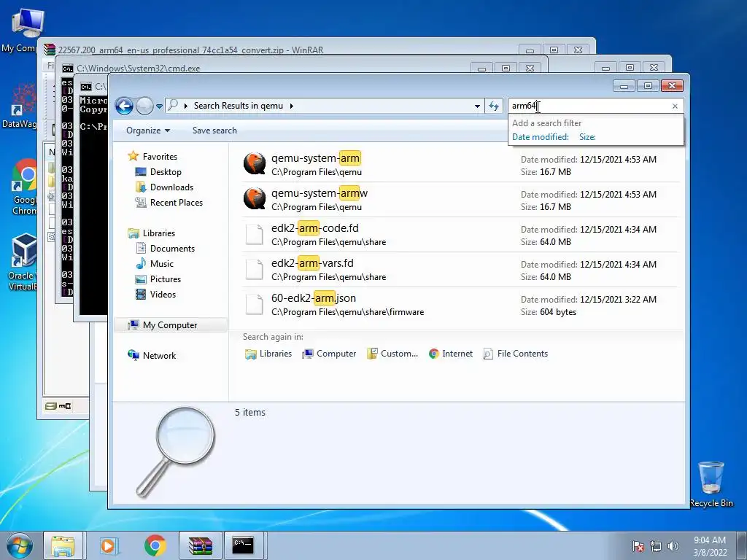Select the edk2-arm-code.fd file name

point(315,228)
